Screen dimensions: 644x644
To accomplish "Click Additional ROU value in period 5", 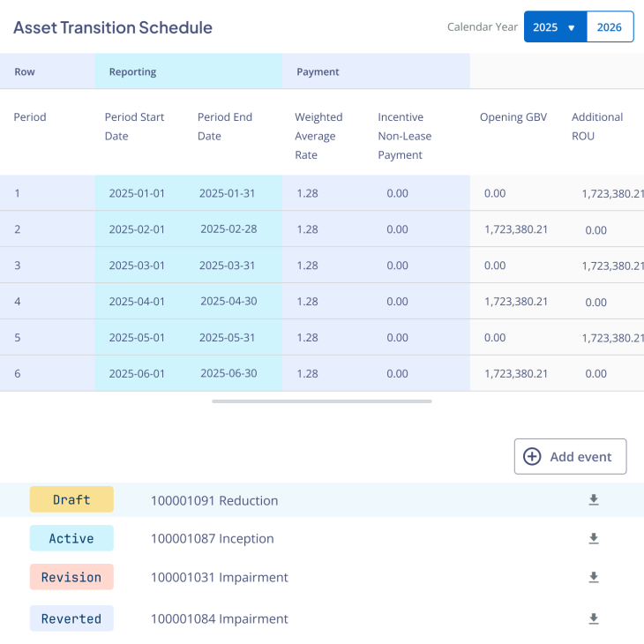I will coord(613,338).
